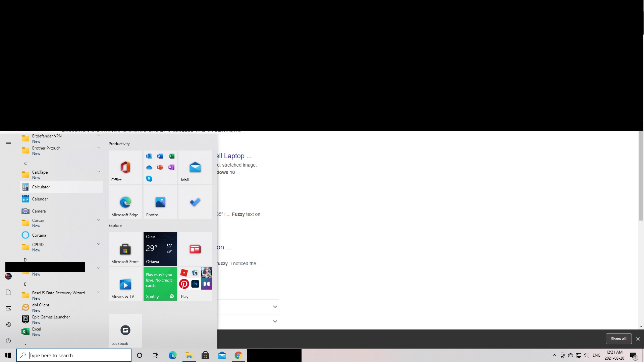Open Skype in the Office folder tile
Screen dimensions: 644x362
pyautogui.click(x=149, y=179)
